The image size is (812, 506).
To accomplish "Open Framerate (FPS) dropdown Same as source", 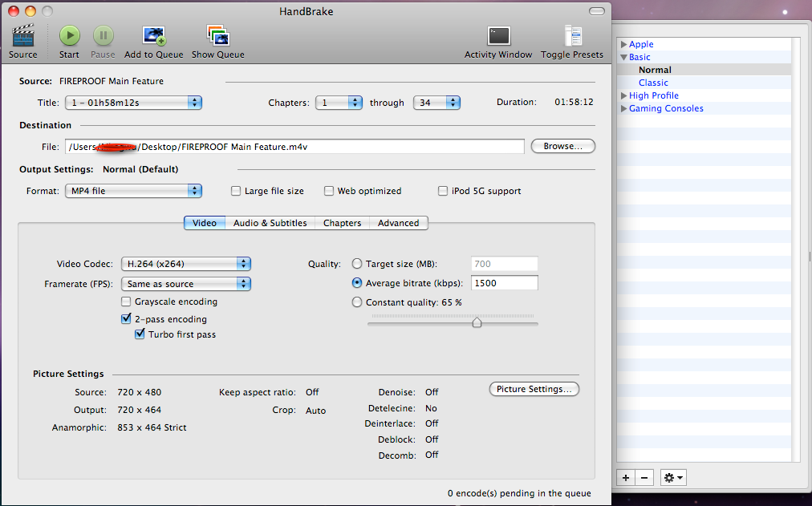I will 186,284.
